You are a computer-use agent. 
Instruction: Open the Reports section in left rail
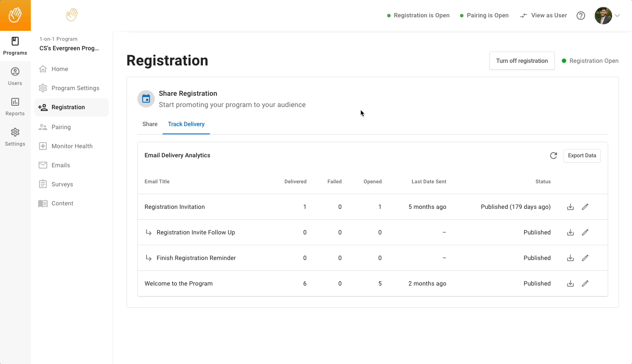click(x=15, y=107)
